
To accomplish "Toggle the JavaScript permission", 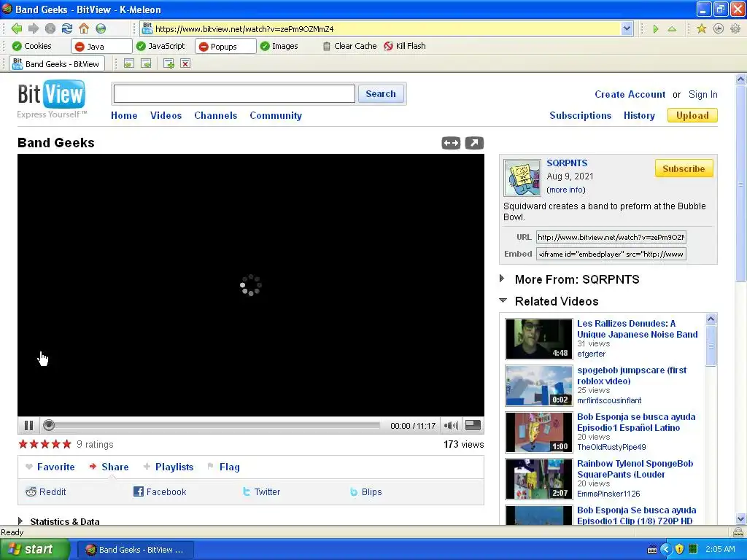I will point(160,46).
